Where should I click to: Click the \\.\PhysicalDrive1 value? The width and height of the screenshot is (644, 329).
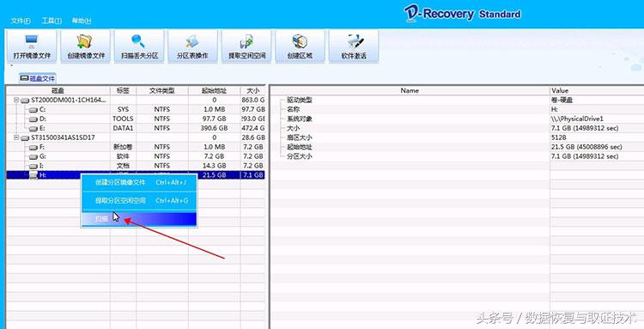[x=578, y=119]
